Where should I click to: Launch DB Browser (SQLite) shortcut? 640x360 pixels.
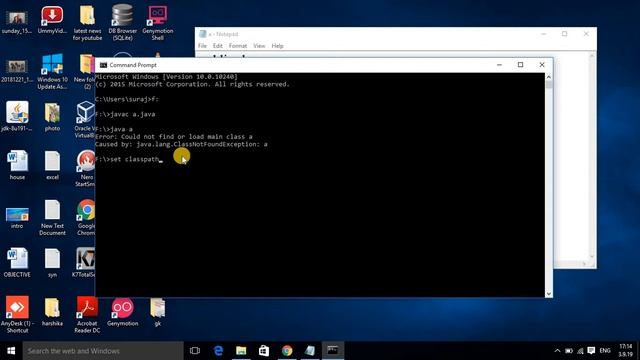point(122,22)
